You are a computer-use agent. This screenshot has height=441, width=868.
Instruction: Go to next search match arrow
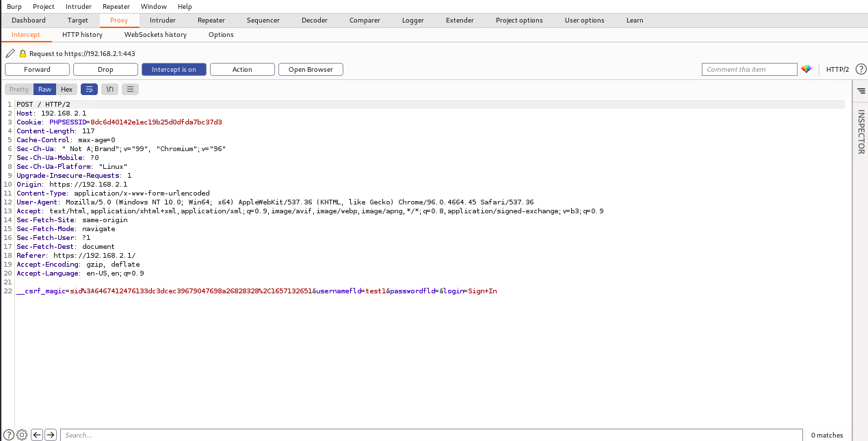point(50,435)
